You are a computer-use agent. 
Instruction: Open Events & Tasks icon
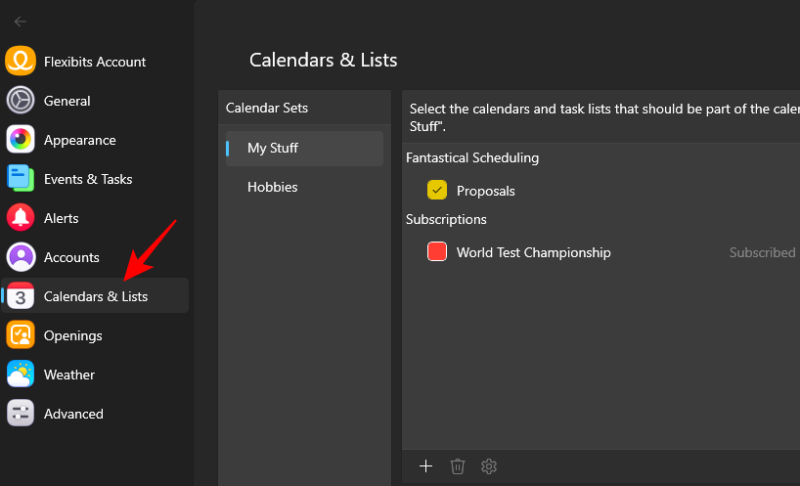[x=21, y=179]
